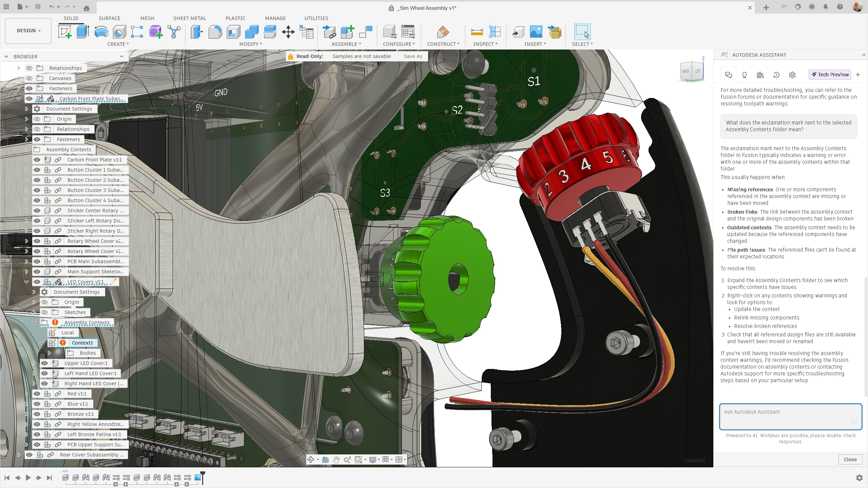Viewport: 868px width, 488px height.
Task: Expand the Rear Cover Subassembly node
Action: (x=19, y=455)
